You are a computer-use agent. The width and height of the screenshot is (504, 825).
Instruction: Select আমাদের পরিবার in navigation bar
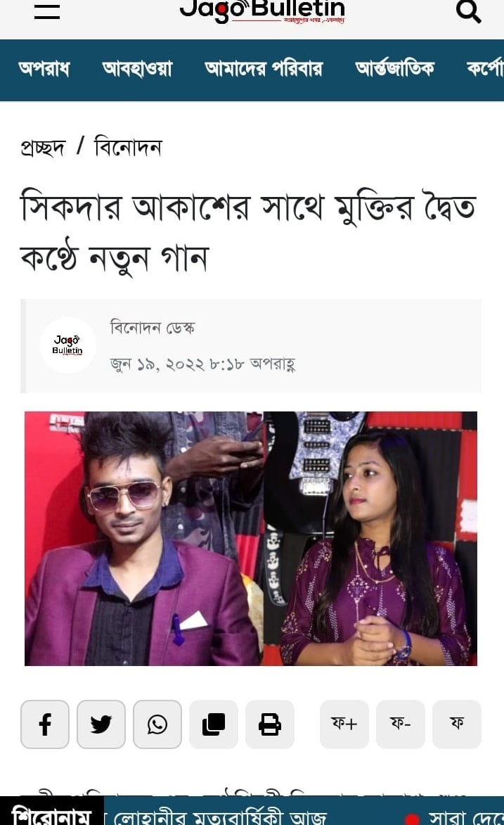(264, 69)
